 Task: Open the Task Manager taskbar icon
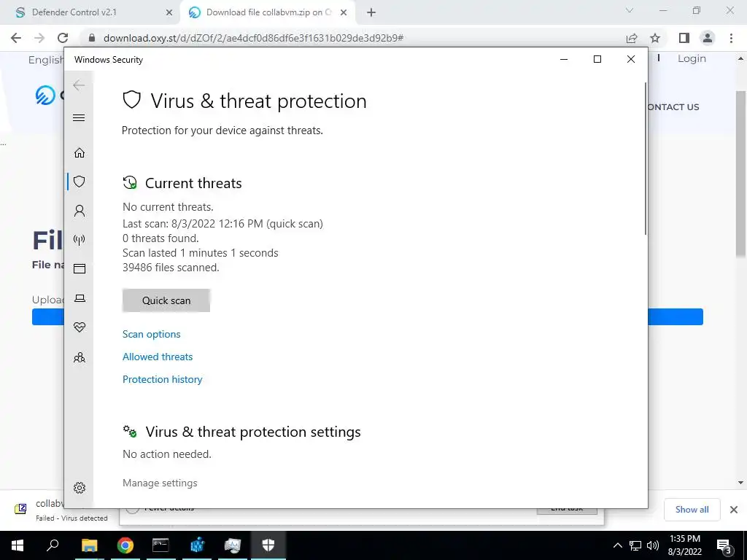(233, 545)
